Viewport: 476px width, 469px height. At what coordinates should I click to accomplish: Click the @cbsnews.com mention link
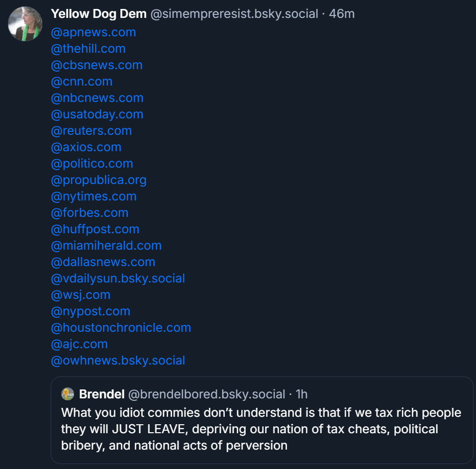coord(96,65)
